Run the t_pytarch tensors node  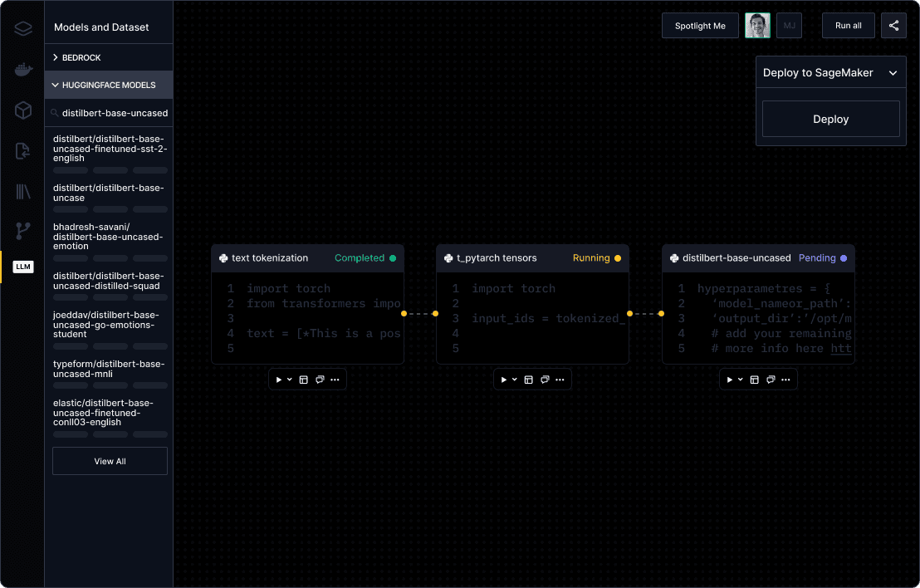(503, 380)
